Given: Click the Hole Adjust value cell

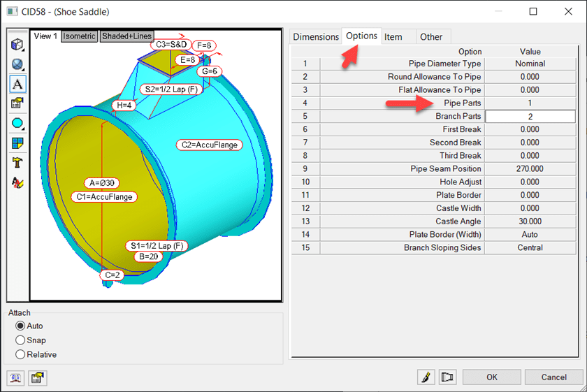Looking at the screenshot, I should click(x=530, y=182).
